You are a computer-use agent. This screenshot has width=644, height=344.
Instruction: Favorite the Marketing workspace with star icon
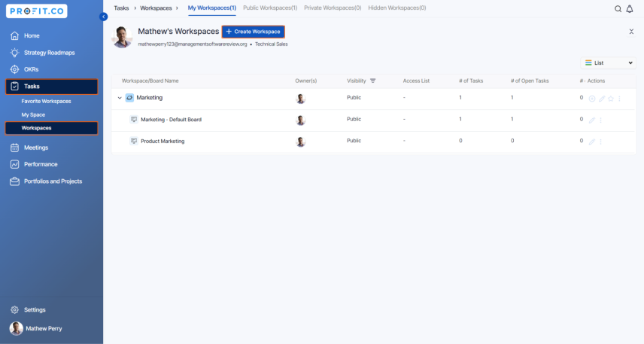[611, 99]
